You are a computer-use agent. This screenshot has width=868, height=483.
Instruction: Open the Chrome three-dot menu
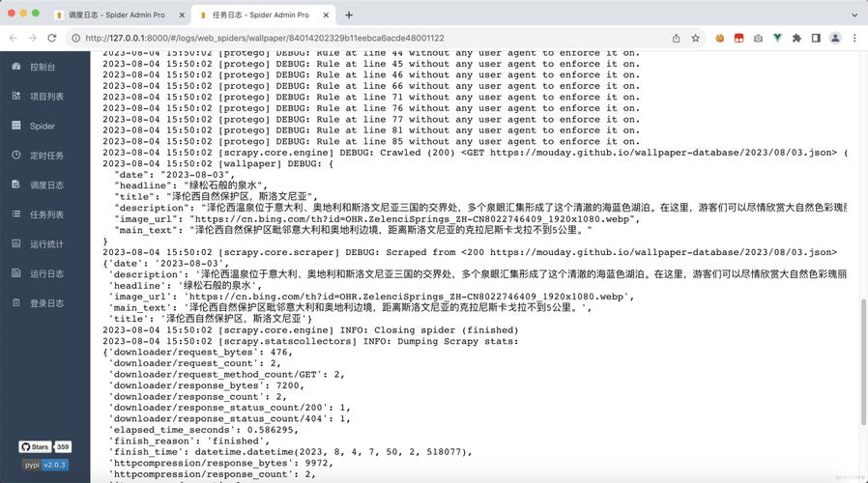click(854, 38)
